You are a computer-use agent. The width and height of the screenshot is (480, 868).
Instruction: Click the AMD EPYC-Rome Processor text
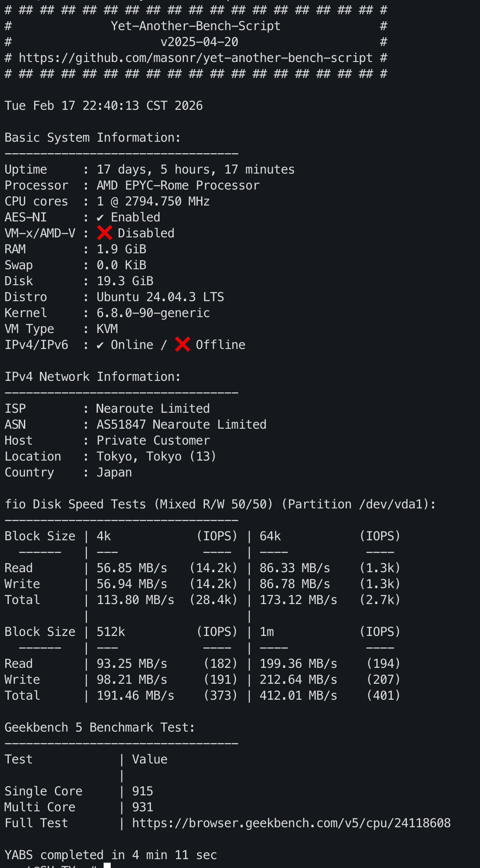[x=178, y=186]
